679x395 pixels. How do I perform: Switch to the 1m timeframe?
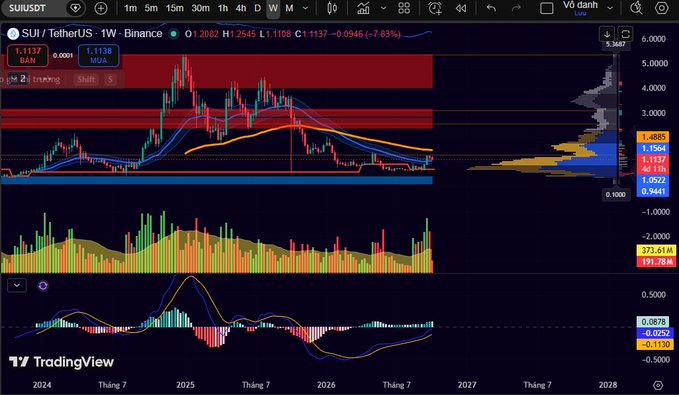point(130,8)
